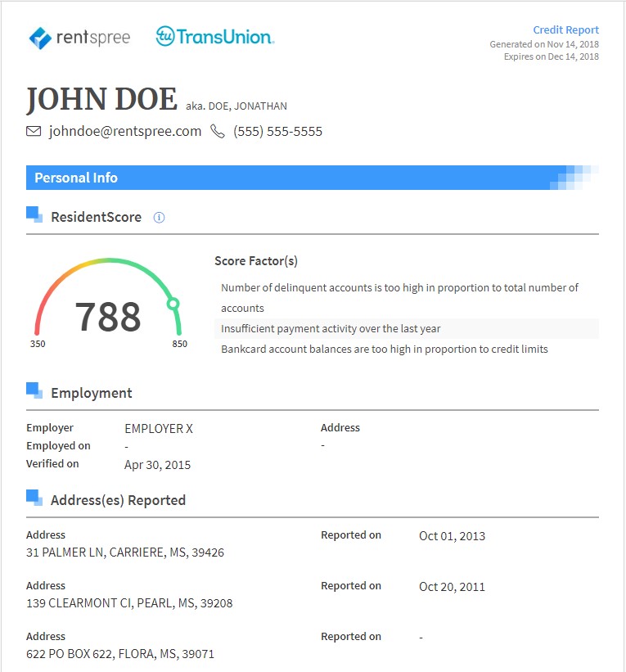Select the delinquent accounts score factor row
The height and width of the screenshot is (672, 626).
(x=407, y=298)
